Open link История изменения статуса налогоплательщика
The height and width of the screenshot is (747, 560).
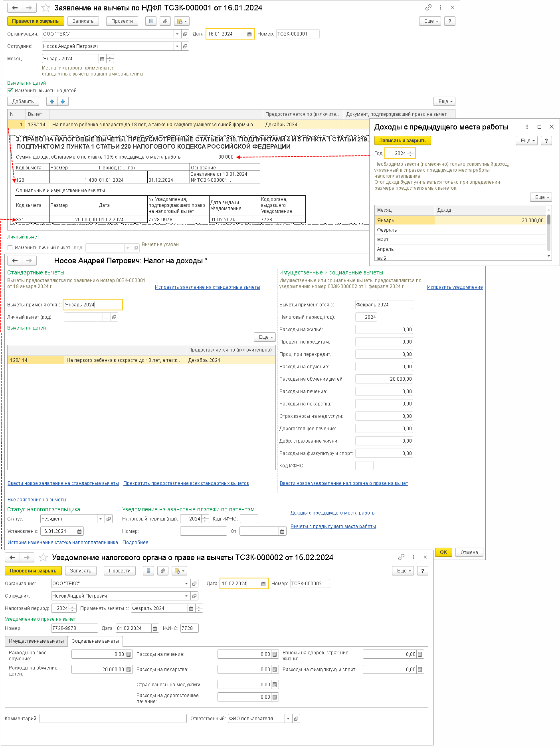[63, 542]
